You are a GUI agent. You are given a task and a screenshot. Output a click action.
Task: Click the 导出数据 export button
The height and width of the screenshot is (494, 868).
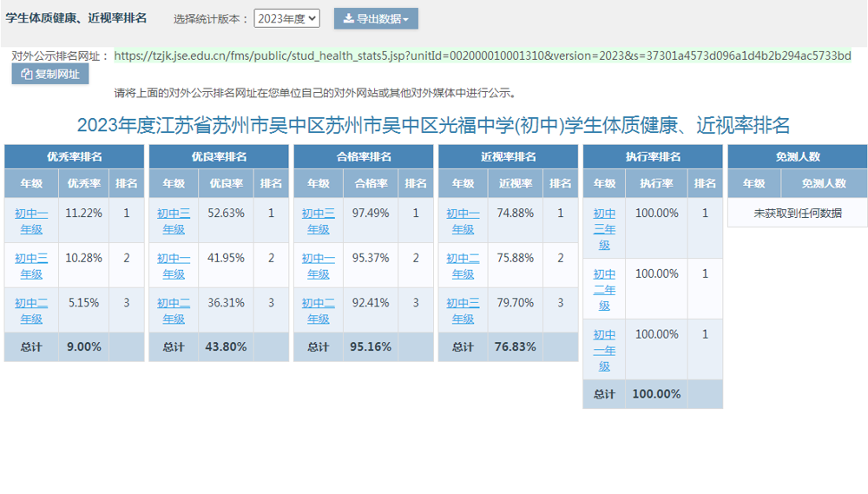(x=376, y=18)
